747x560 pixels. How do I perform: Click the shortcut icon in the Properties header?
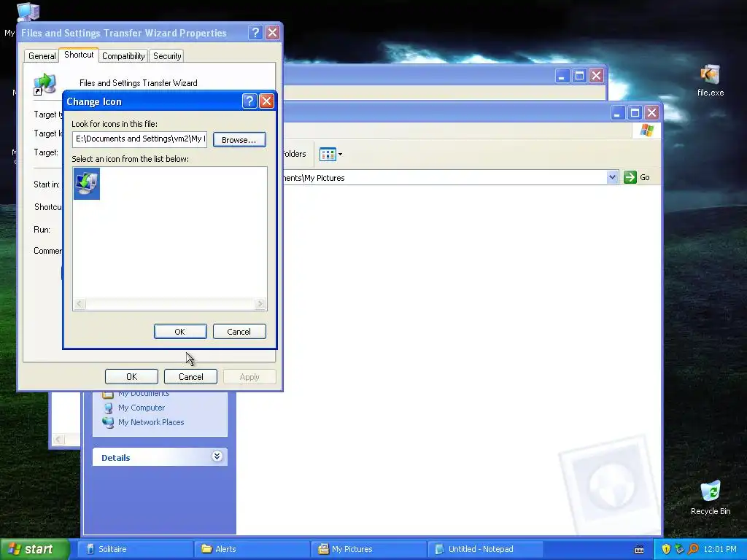(x=44, y=84)
